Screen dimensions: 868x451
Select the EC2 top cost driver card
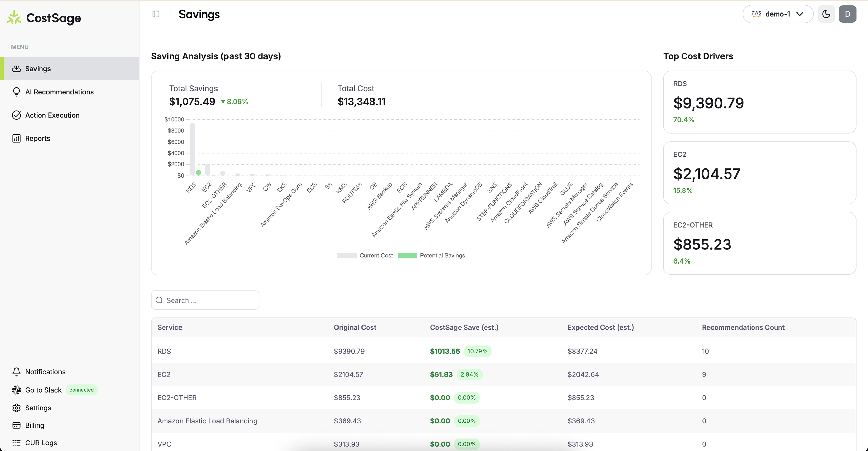pos(759,173)
